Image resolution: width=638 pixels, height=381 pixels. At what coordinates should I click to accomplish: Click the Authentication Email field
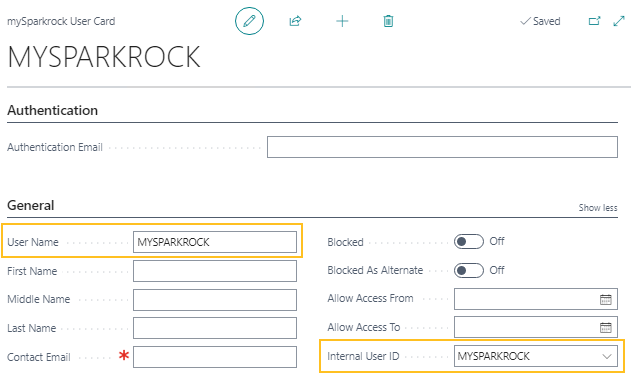[442, 147]
